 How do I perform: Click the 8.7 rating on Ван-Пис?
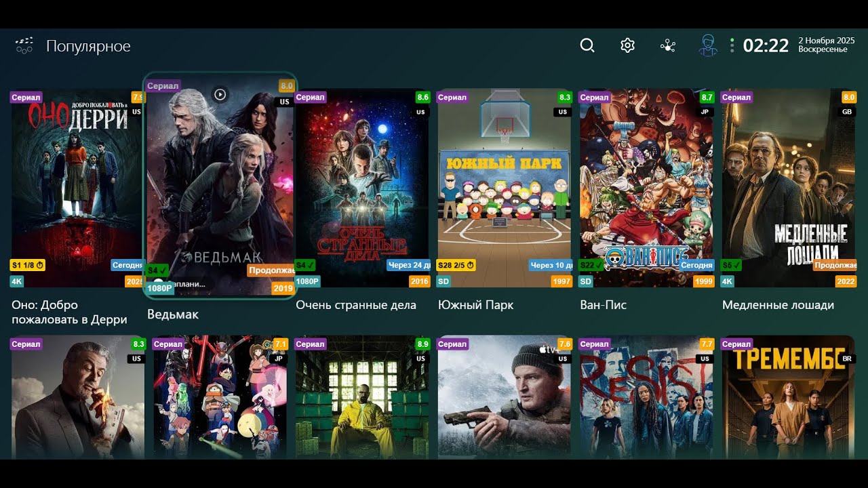707,98
